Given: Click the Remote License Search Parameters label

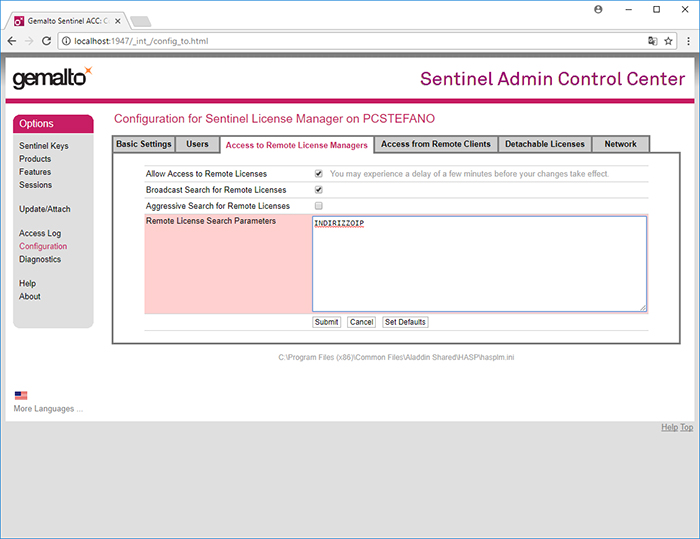Looking at the screenshot, I should (x=211, y=221).
